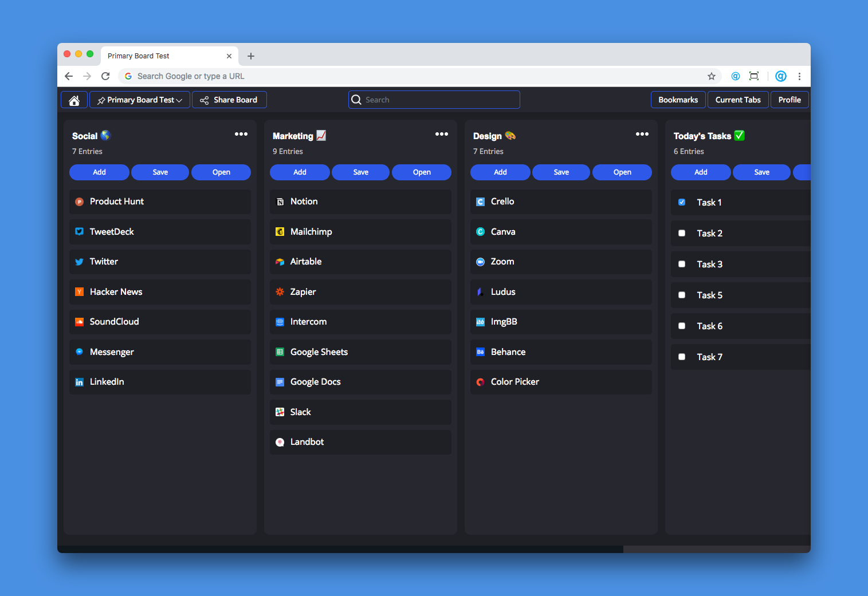Bookmark this page with the star icon
The width and height of the screenshot is (868, 596).
(712, 76)
